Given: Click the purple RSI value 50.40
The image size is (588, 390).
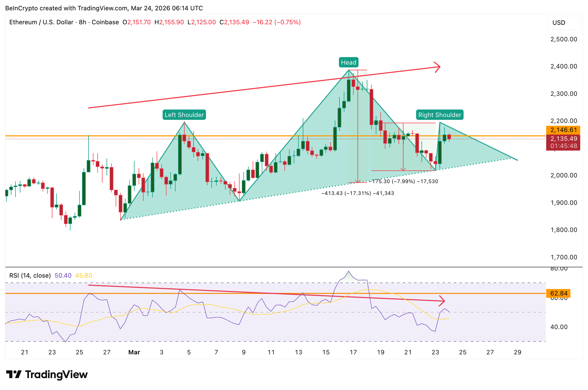Looking at the screenshot, I should (x=63, y=275).
